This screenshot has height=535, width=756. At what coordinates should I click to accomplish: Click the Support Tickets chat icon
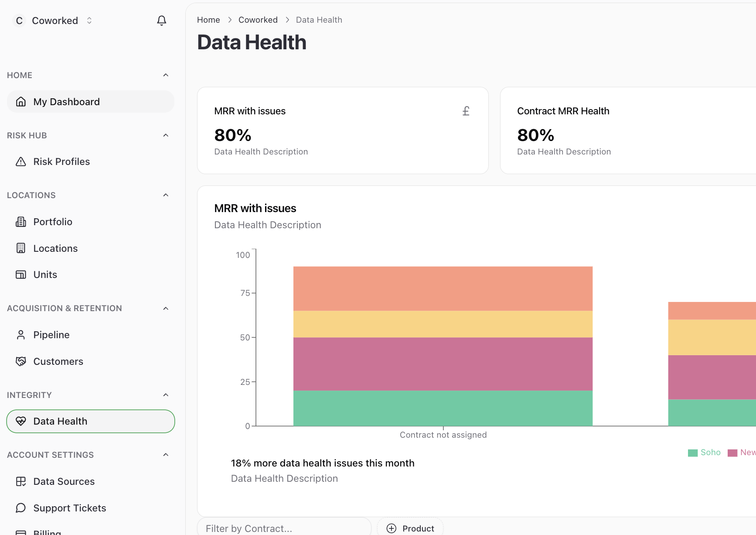[20, 508]
